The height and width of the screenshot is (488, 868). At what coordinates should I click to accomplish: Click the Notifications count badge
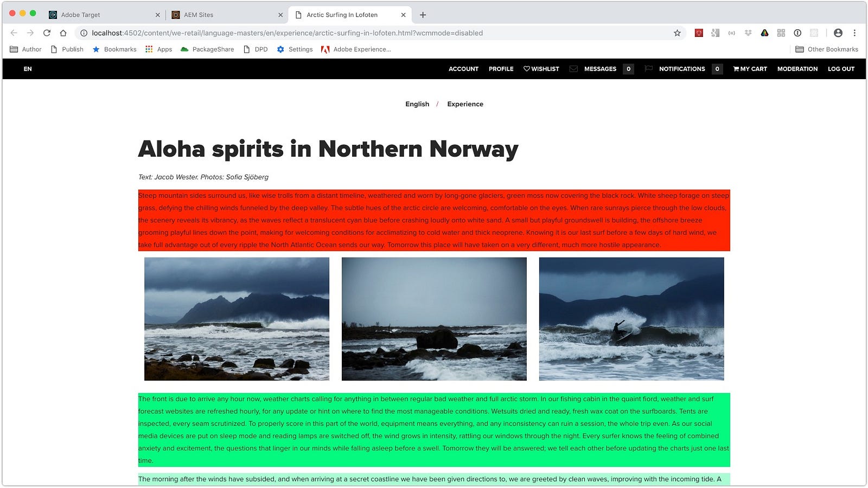717,69
